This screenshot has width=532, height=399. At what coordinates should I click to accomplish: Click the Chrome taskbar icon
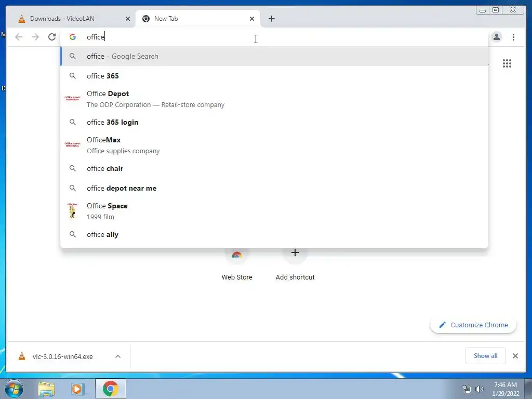point(110,389)
